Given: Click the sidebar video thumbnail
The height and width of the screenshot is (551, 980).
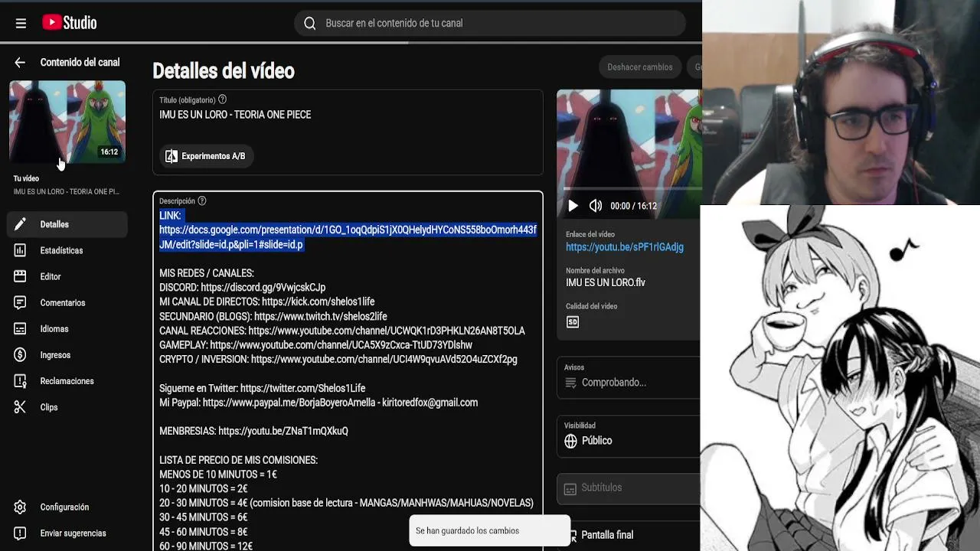Looking at the screenshot, I should (67, 121).
